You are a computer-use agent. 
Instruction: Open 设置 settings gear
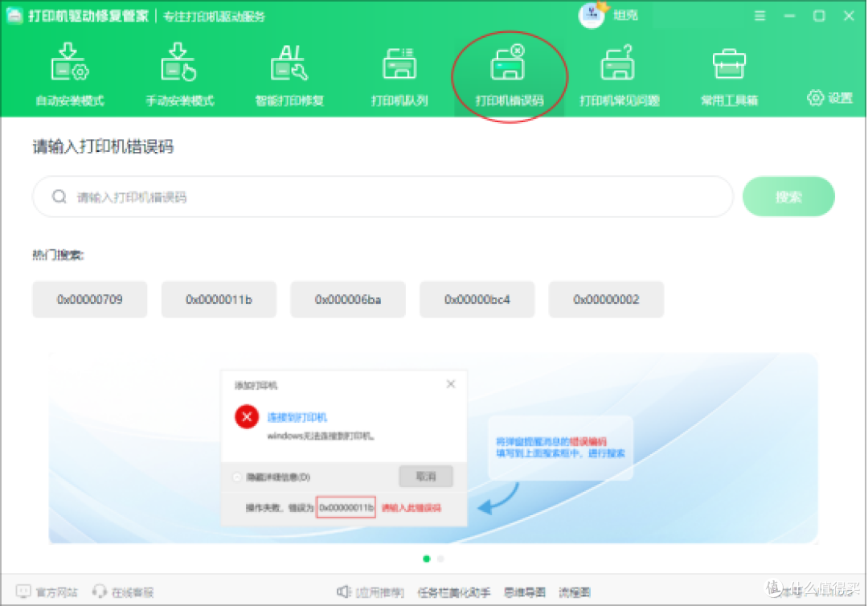point(829,98)
